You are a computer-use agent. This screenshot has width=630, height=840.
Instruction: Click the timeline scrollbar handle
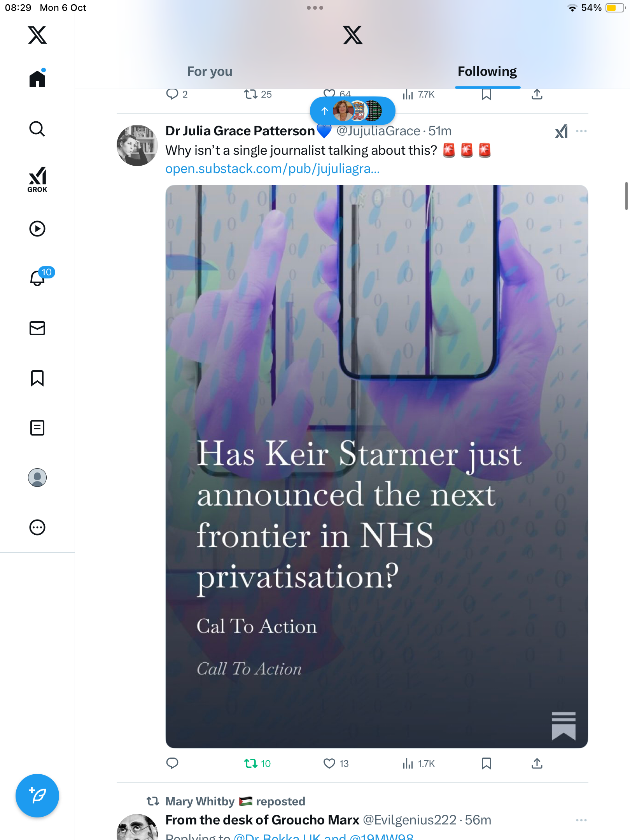pos(626,196)
